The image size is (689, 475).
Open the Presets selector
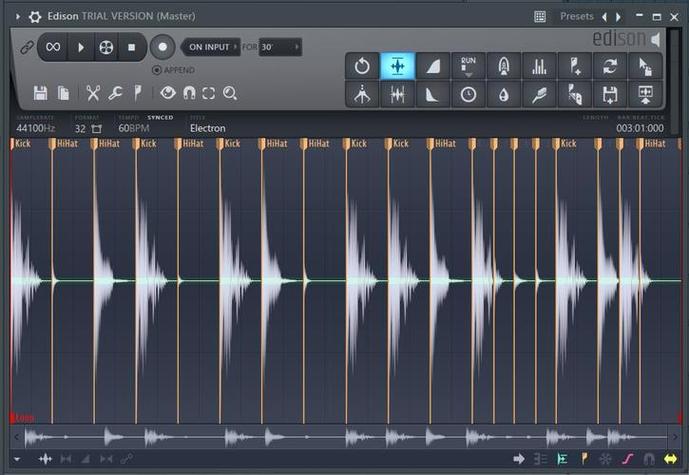(577, 16)
